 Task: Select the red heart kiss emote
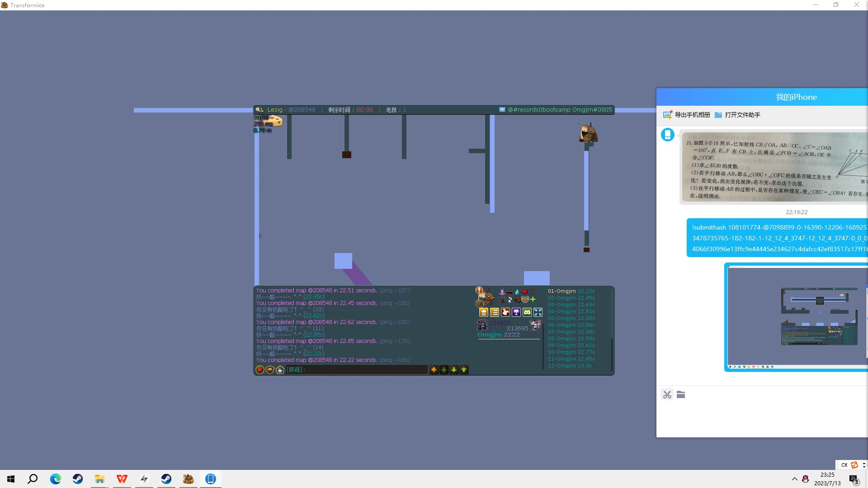(525, 292)
